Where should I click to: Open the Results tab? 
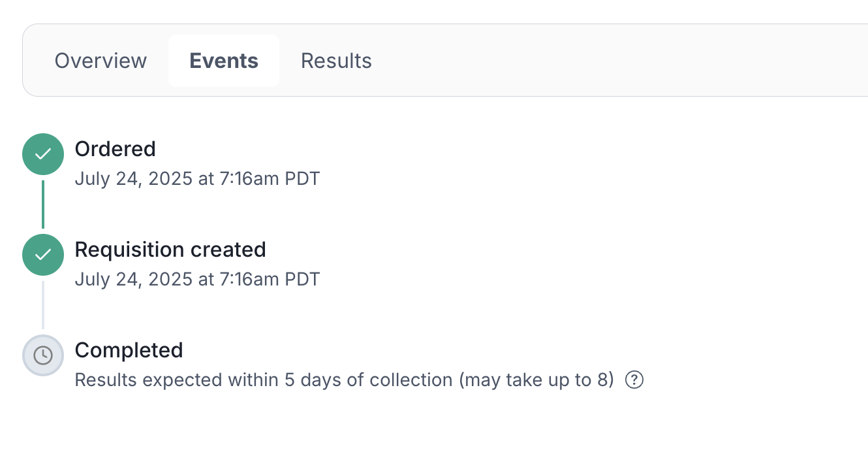(336, 61)
